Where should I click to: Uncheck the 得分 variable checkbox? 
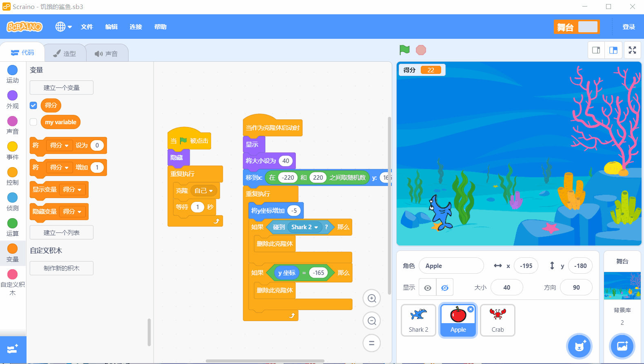(33, 105)
